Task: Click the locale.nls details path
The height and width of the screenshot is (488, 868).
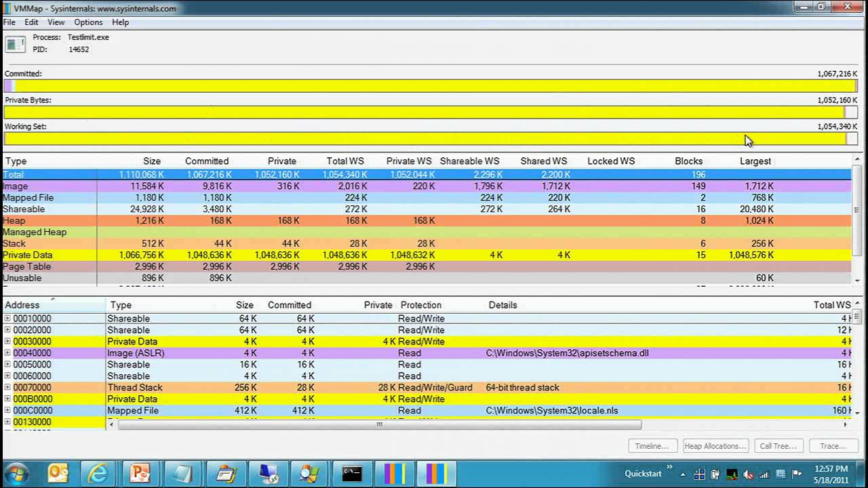Action: 552,411
